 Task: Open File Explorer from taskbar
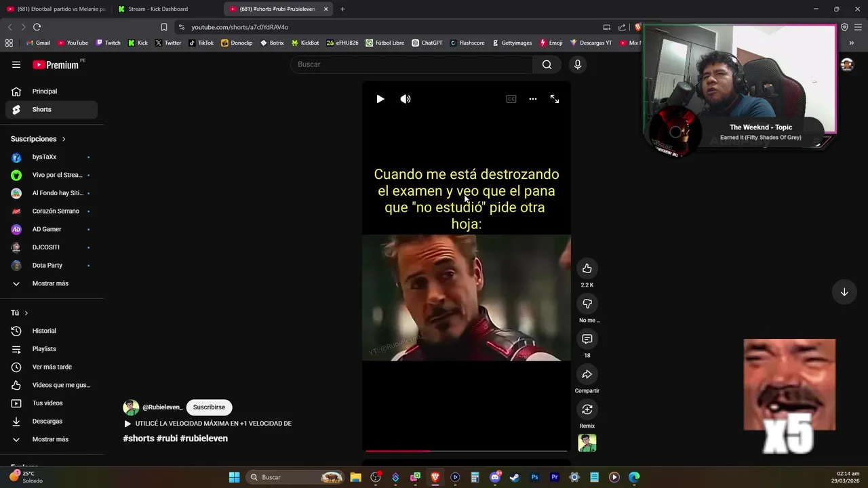tap(355, 477)
